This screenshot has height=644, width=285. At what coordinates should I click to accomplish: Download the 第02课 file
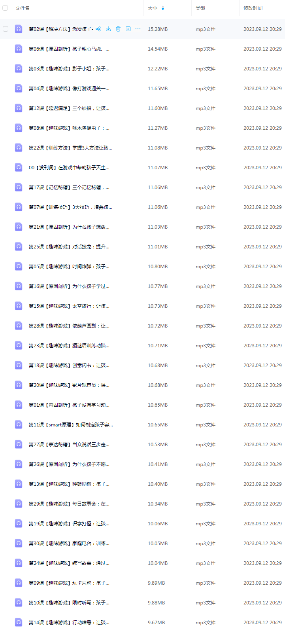click(108, 29)
